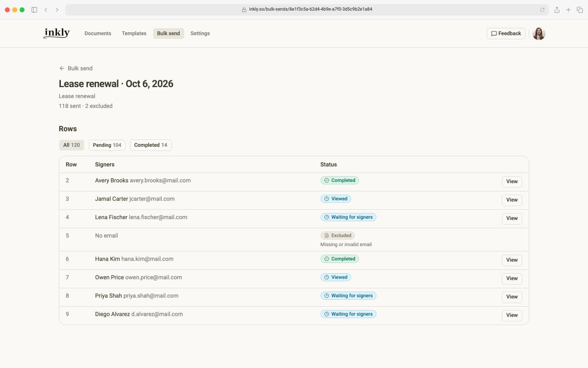Screen dimensions: 588x368
Task: Click the Status column header
Action: pos(329,164)
